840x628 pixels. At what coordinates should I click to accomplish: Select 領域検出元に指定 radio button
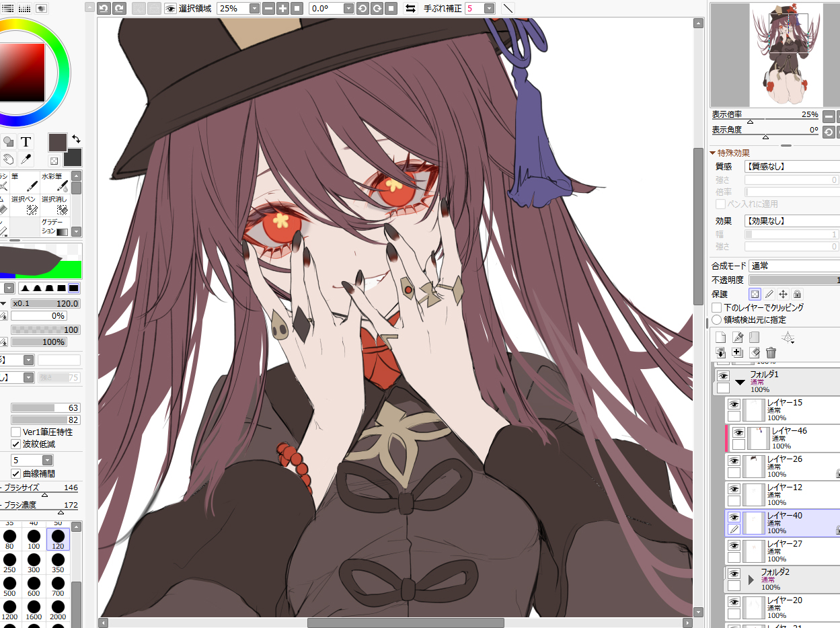[x=717, y=320]
